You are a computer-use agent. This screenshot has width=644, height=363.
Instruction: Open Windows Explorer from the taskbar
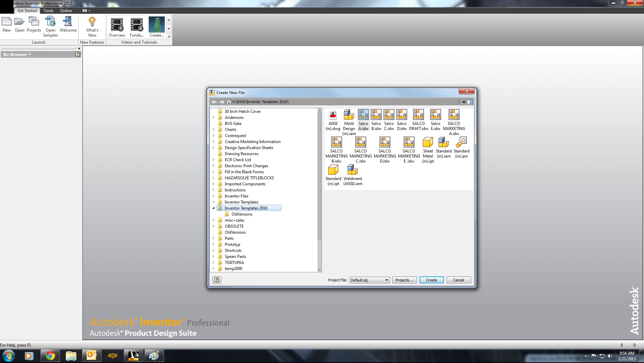pyautogui.click(x=71, y=356)
